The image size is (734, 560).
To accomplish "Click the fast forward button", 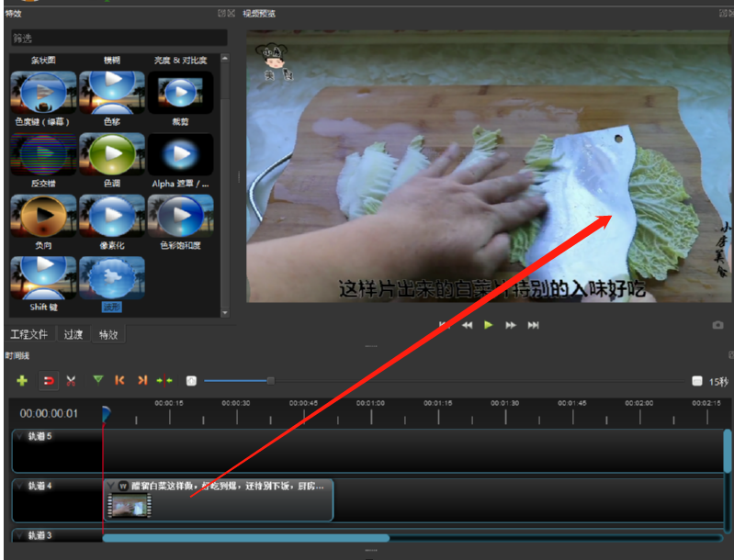I will tap(511, 325).
